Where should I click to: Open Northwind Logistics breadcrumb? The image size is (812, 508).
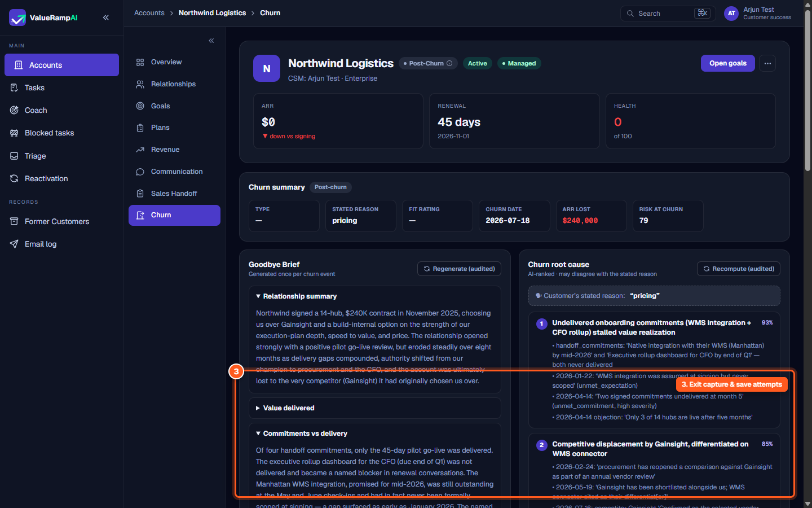coord(212,13)
